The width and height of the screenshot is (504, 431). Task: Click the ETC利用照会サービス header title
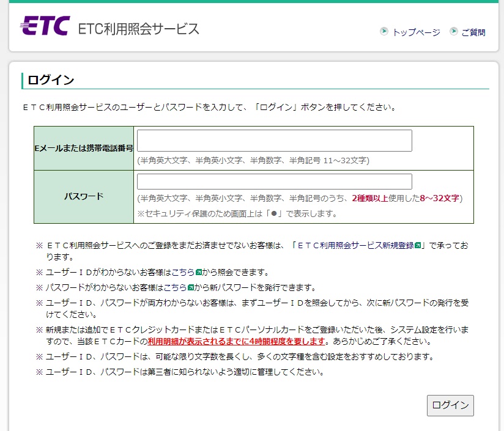(138, 28)
